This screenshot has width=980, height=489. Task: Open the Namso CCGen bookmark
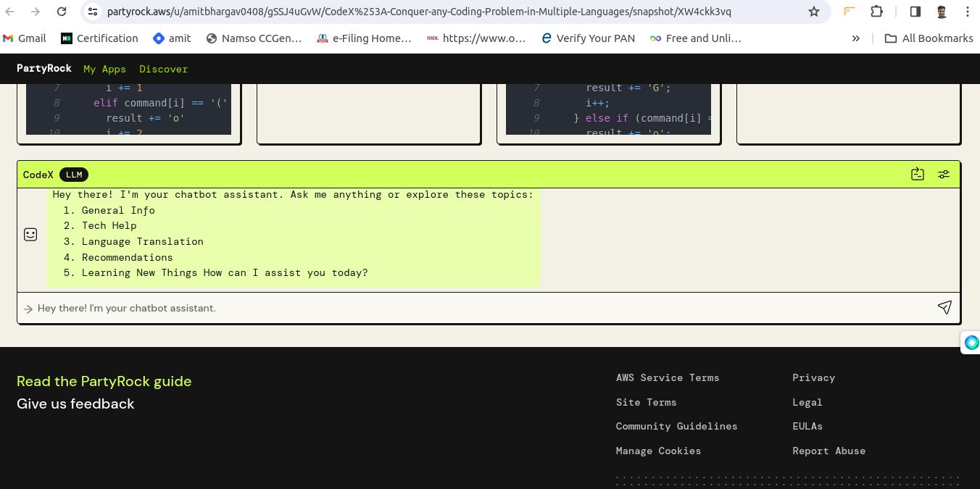click(254, 38)
